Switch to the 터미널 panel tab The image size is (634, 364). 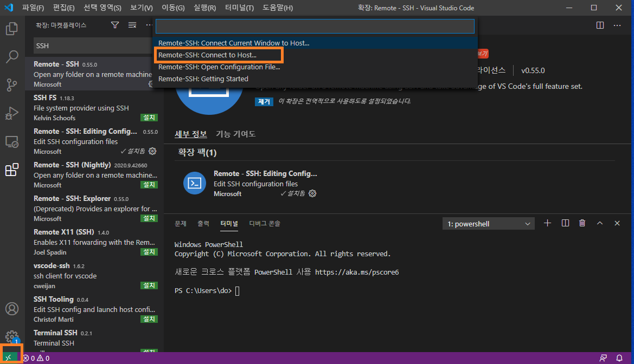229,223
